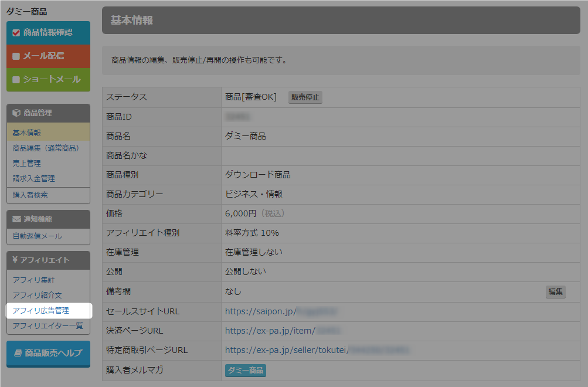Click the ダミー商品 mail magazine tag
The image size is (588, 387).
point(246,370)
